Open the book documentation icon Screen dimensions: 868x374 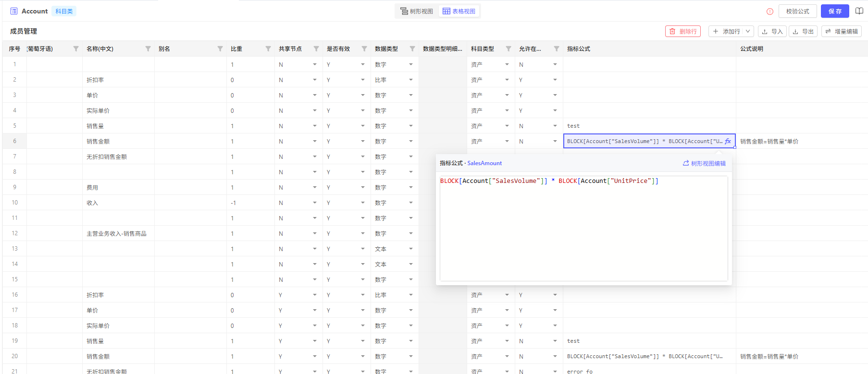click(x=859, y=11)
